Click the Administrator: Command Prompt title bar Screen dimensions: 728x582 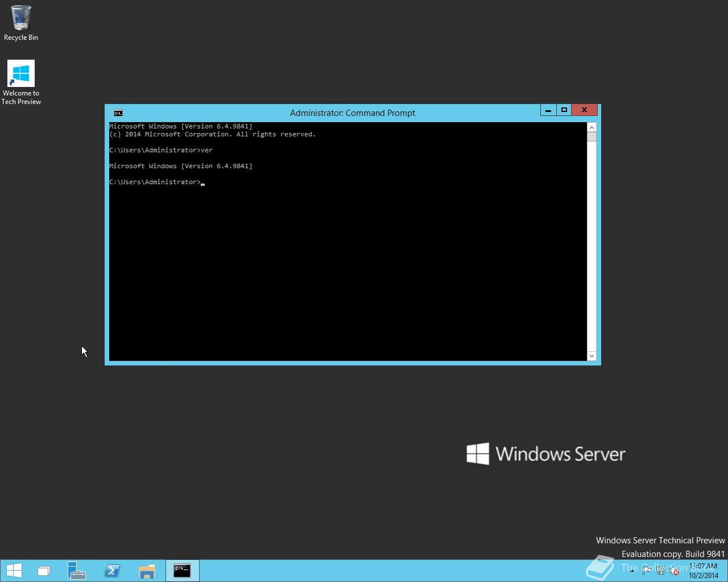pyautogui.click(x=353, y=113)
